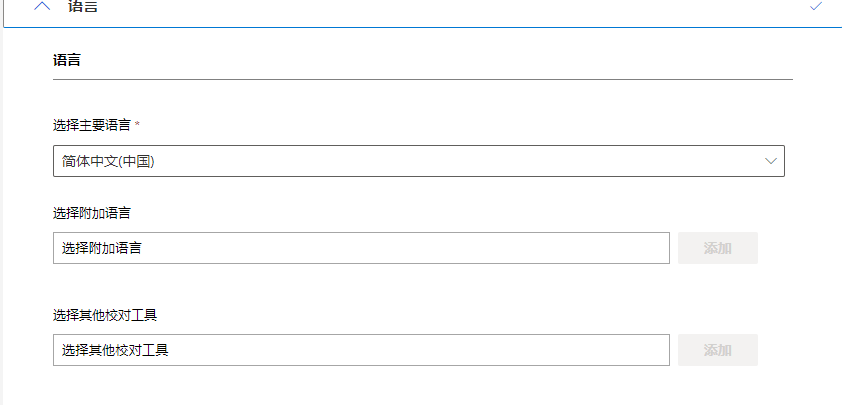Click 添加 beside the 选择附加语言 field
The width and height of the screenshot is (842, 405).
717,248
